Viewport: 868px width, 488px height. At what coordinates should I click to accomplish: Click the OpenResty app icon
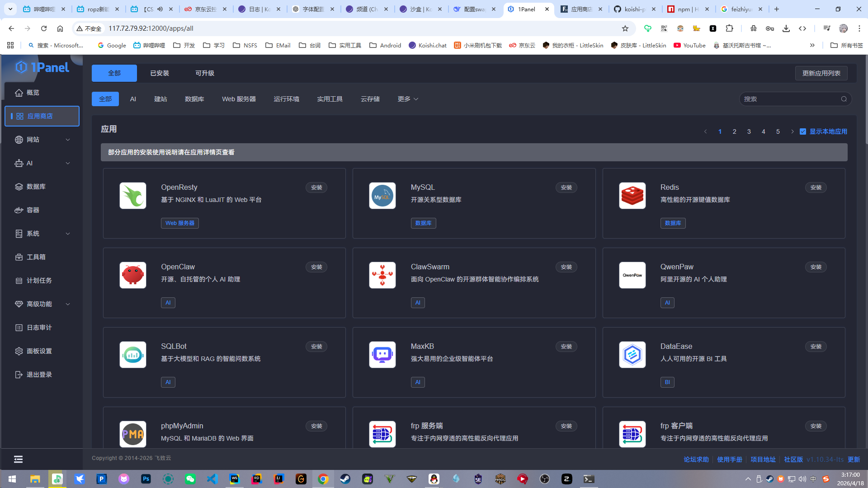click(x=132, y=196)
